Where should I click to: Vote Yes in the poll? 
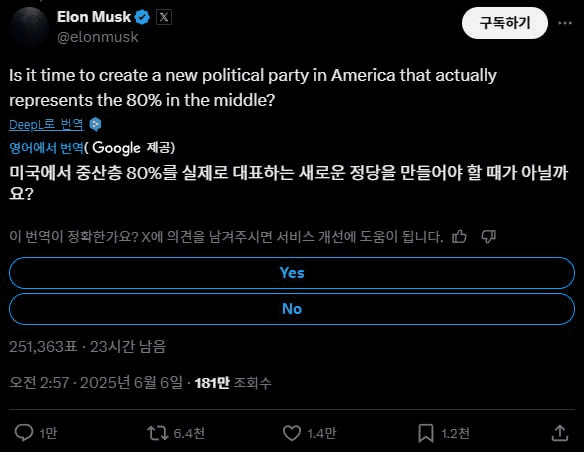292,273
